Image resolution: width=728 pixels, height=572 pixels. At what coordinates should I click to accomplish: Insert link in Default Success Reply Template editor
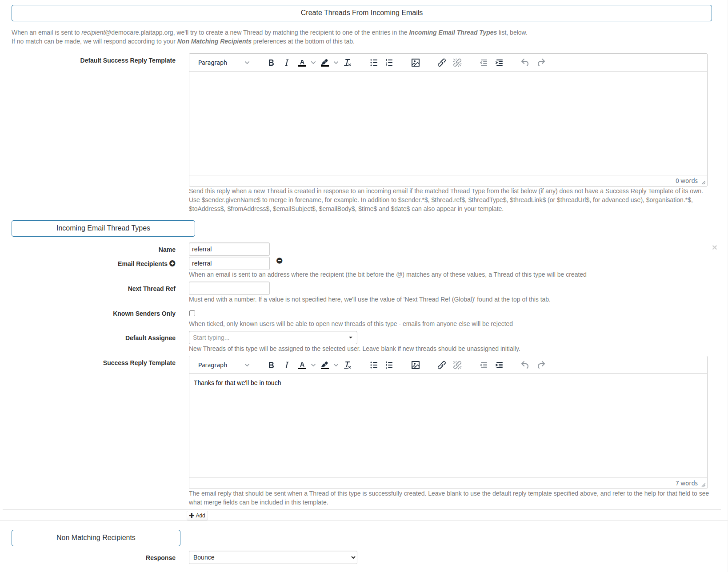(442, 63)
